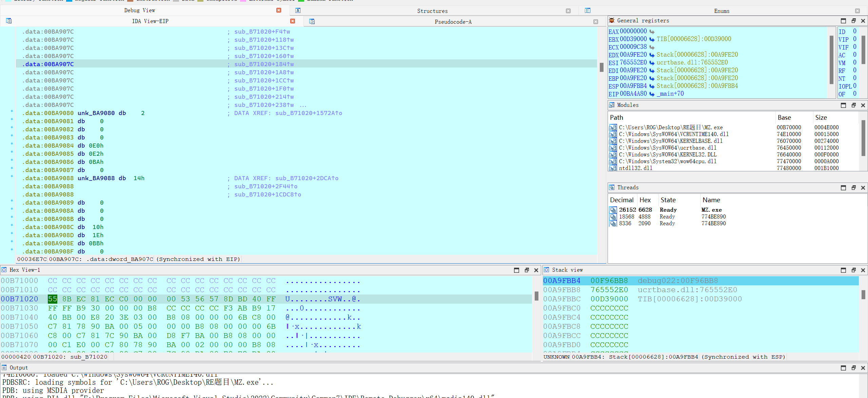Select VCRUNTIME140.dll module icon
868x398 pixels.
pos(613,134)
